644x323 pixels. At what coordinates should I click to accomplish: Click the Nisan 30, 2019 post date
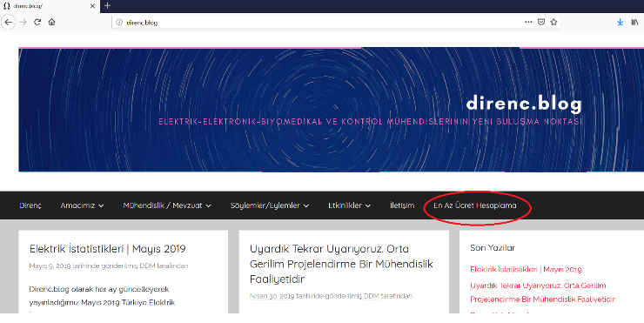click(272, 296)
